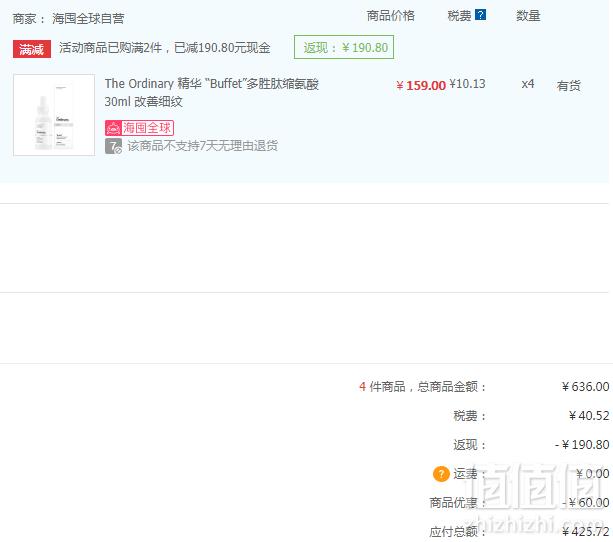This screenshot has width=613, height=542.
Task: Select shipping fee value ¥0.00
Action: point(592,474)
